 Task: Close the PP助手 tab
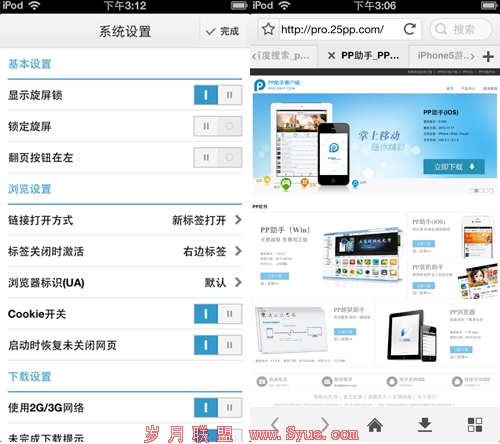click(331, 56)
